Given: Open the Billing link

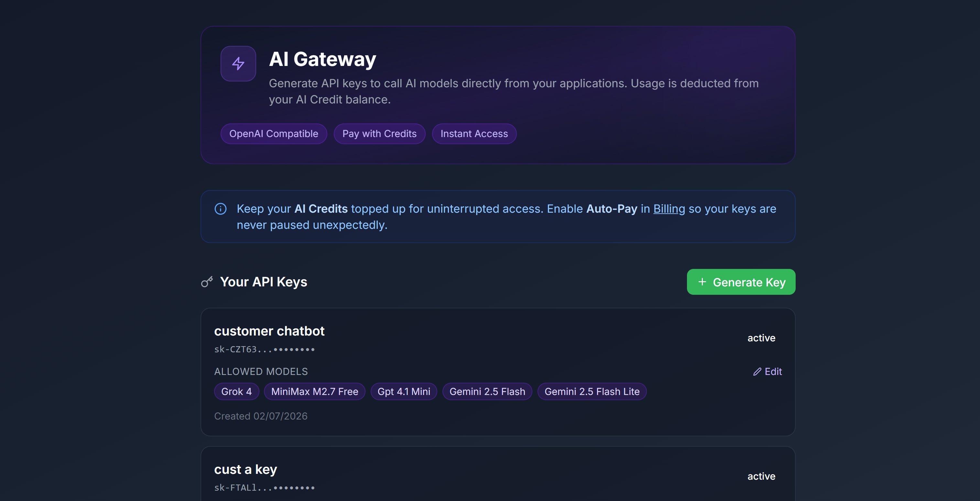Looking at the screenshot, I should click(x=669, y=209).
